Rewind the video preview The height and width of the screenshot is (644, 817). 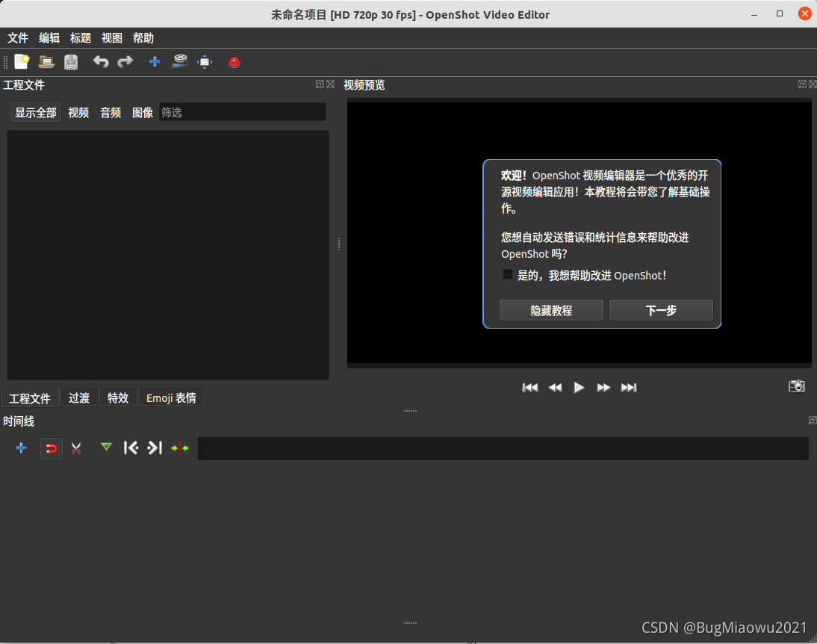pyautogui.click(x=556, y=388)
